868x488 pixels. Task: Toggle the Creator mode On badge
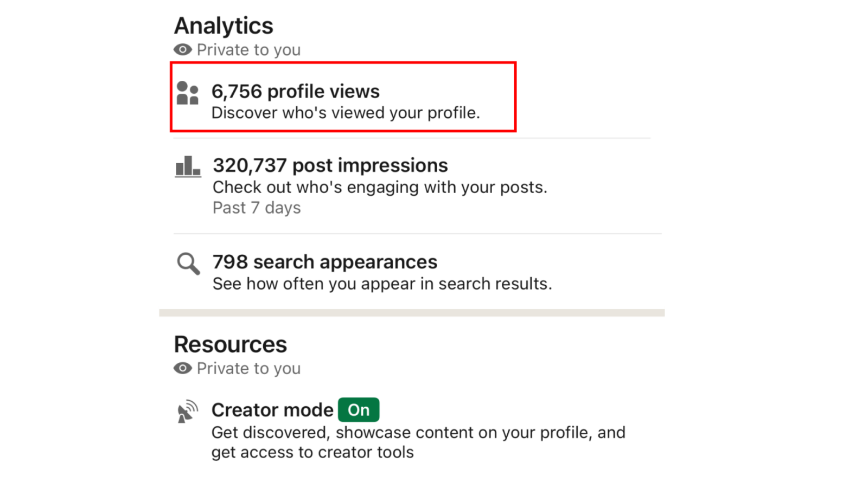358,410
